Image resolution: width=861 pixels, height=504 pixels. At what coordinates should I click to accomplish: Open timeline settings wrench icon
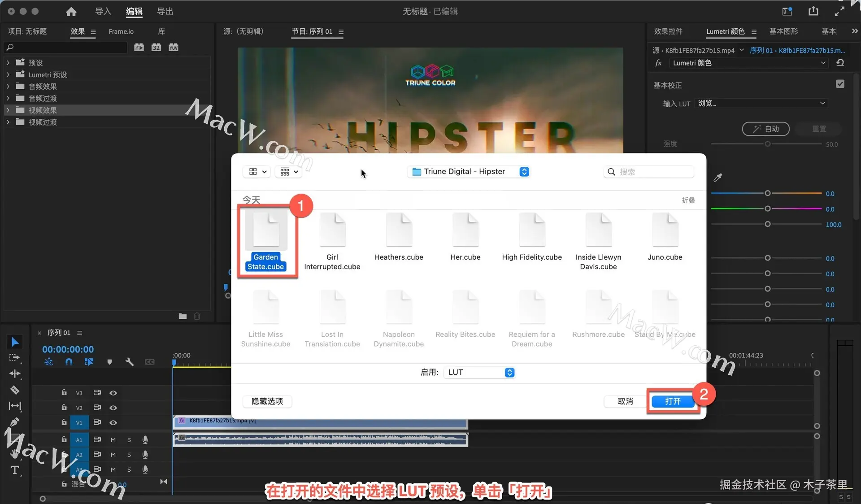[x=129, y=361]
